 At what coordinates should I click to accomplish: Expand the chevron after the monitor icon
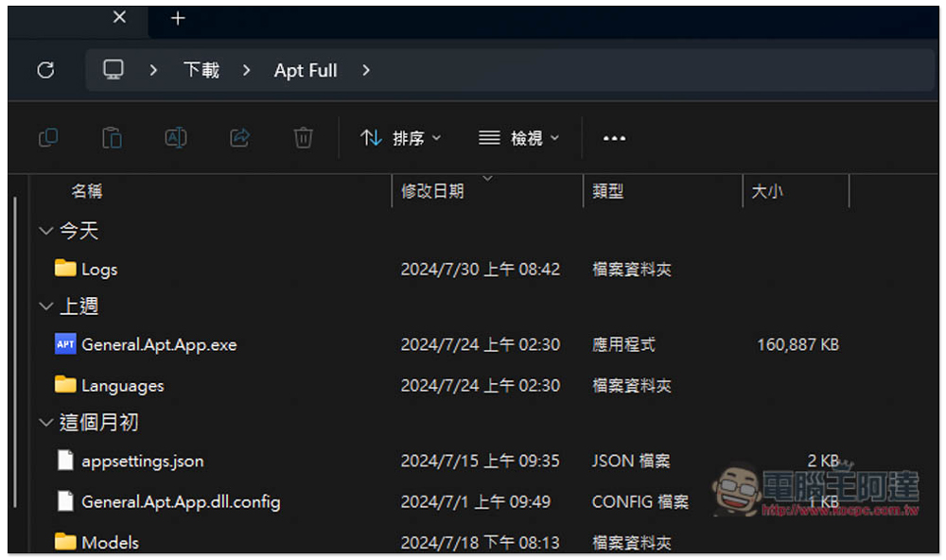(153, 71)
